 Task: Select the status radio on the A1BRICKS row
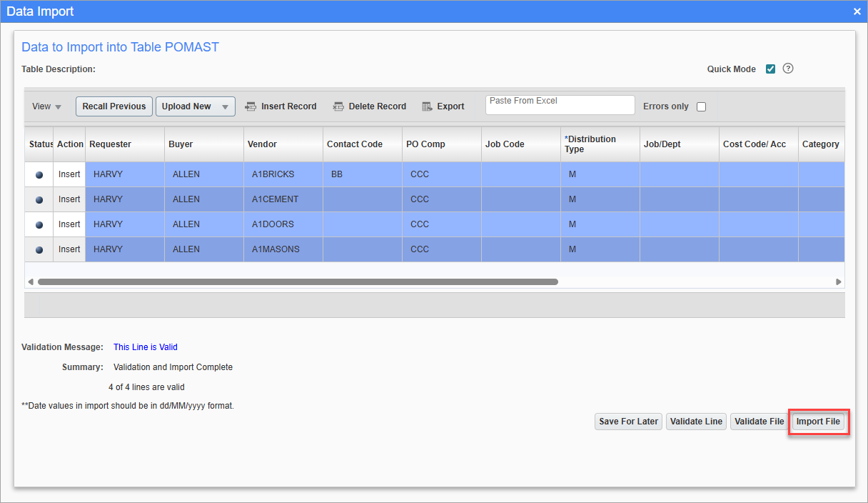(x=39, y=174)
